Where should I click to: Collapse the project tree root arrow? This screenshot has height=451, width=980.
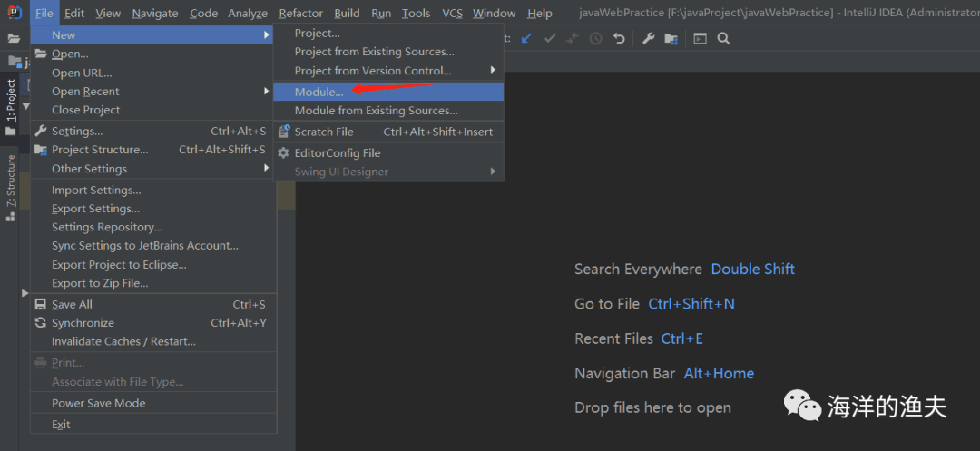tap(25, 106)
